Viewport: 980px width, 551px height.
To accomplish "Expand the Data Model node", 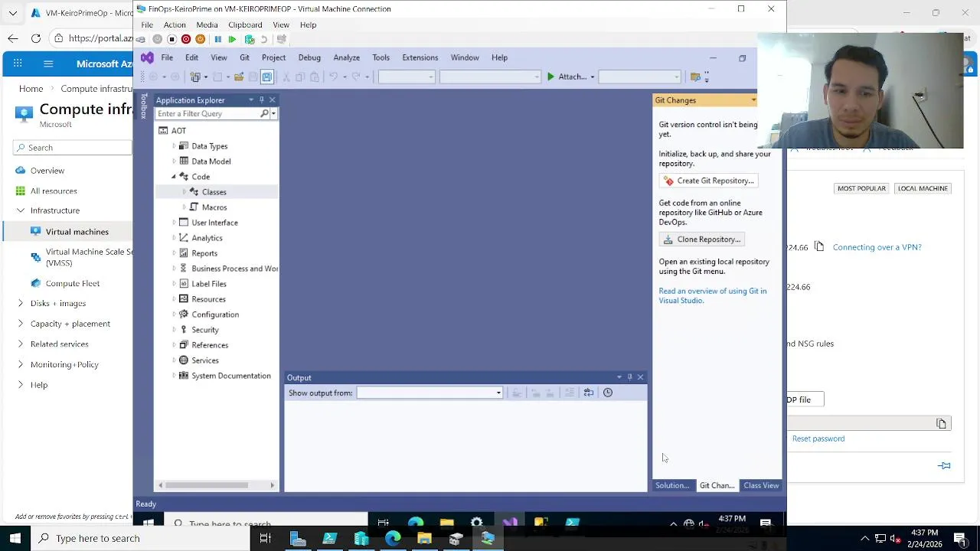I will 174,161.
